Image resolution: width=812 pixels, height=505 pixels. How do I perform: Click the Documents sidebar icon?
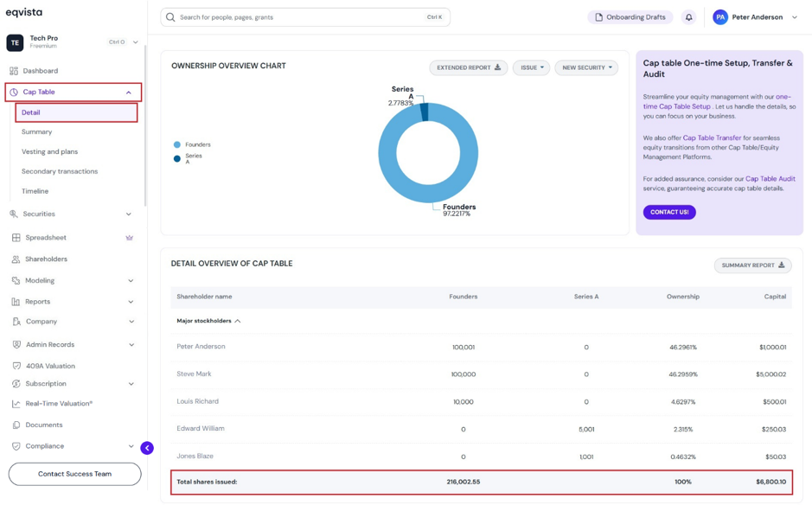16,425
